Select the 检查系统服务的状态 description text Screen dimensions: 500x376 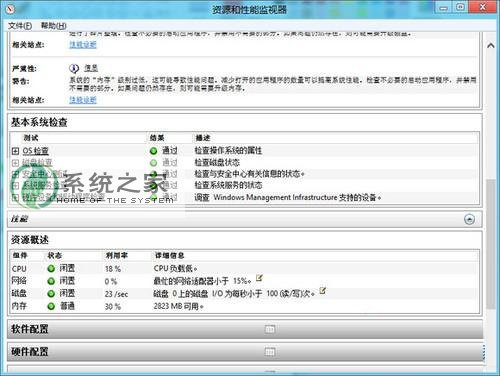228,185
